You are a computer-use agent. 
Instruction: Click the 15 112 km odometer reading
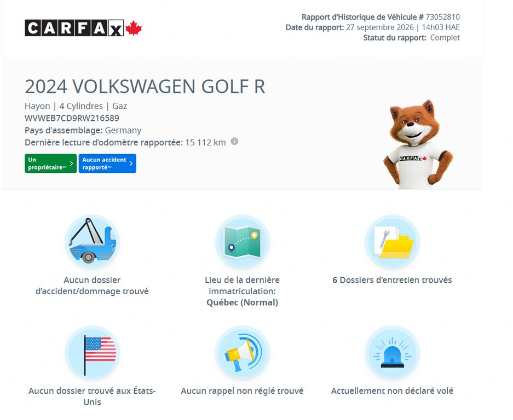pos(205,143)
